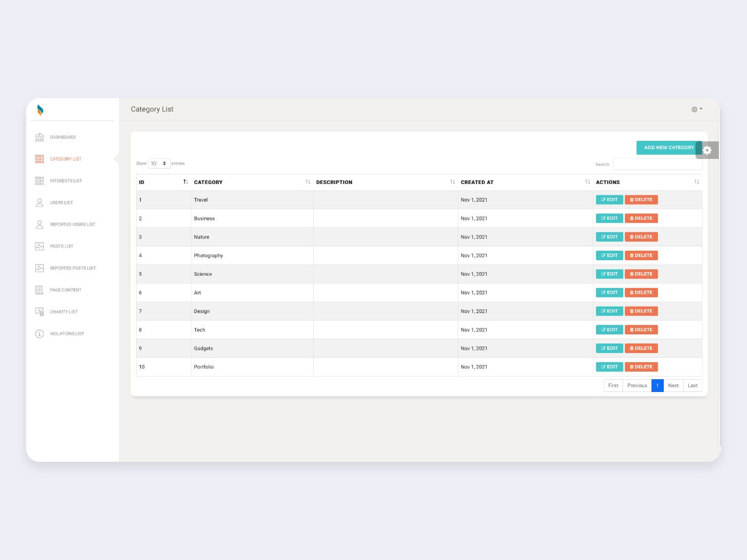
Task: Edit the Nature category row
Action: click(x=609, y=237)
